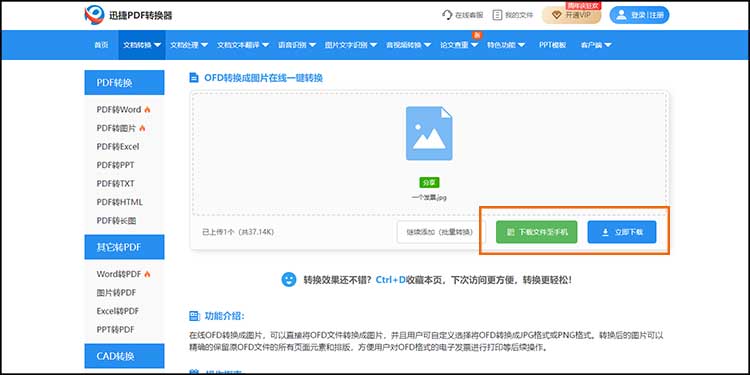Open PDF转TXT in sidebar
750x375 pixels.
point(115,184)
